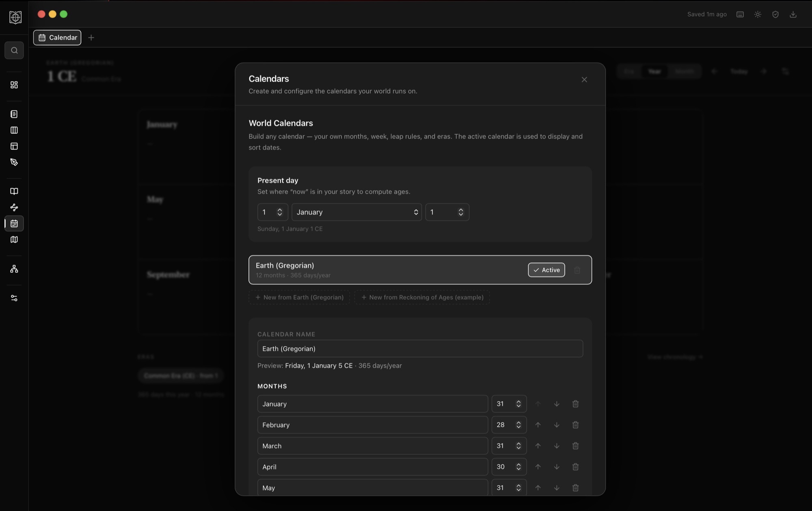Edit the April month name field

(373, 467)
